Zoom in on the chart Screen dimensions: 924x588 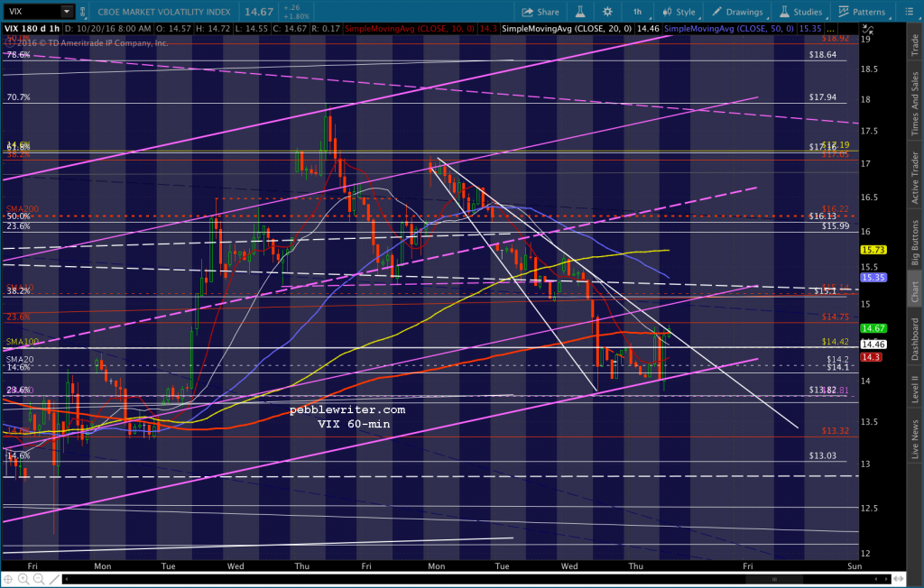(x=23, y=580)
